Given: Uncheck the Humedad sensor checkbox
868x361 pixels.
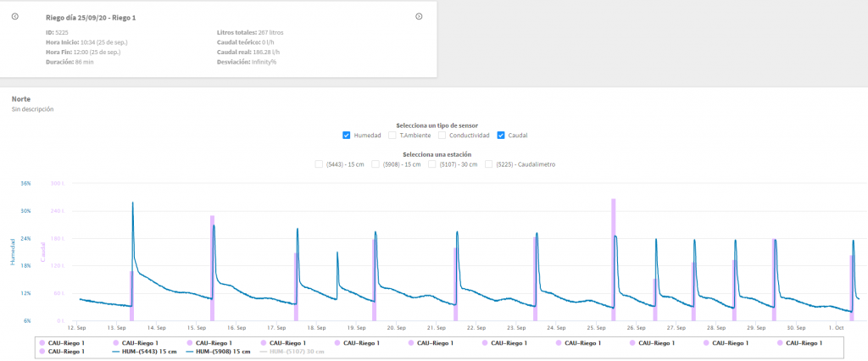Looking at the screenshot, I should point(347,135).
